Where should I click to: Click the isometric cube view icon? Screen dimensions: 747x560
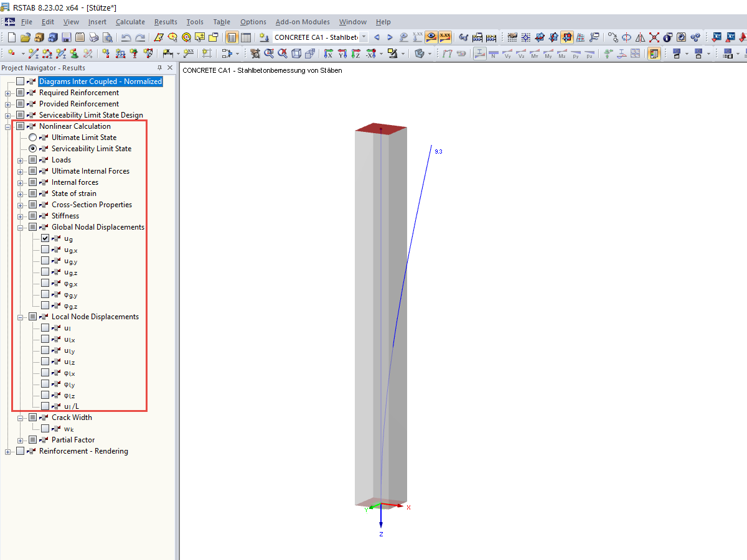(296, 54)
